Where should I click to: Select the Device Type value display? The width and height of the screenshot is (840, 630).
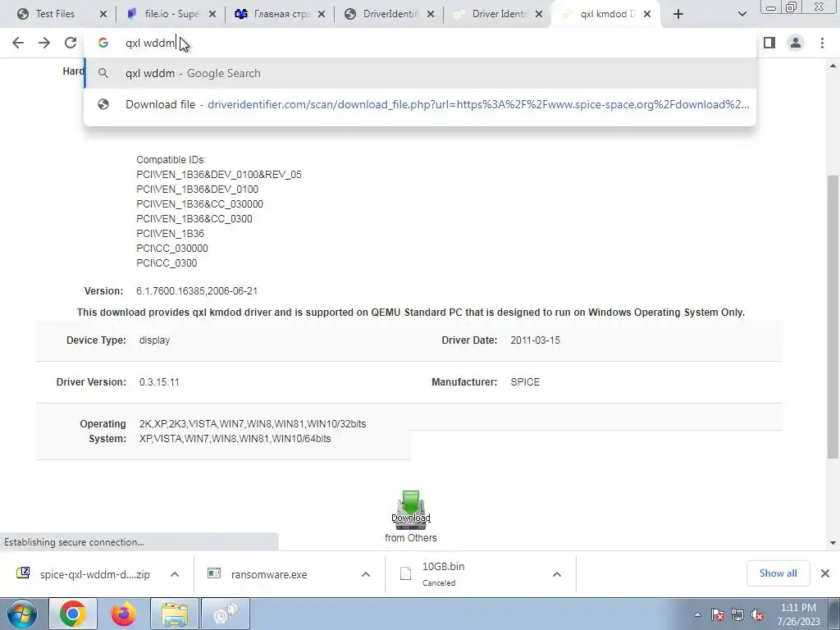click(x=154, y=340)
